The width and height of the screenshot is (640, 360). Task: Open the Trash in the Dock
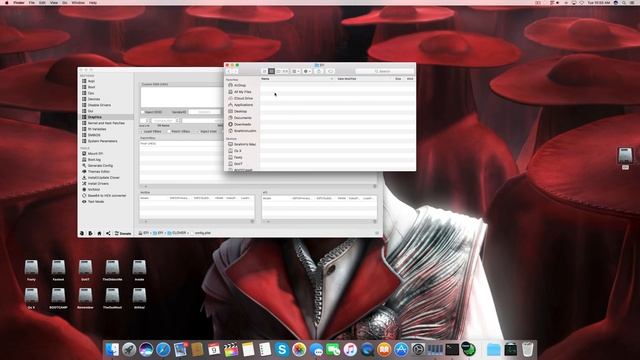pos(527,350)
